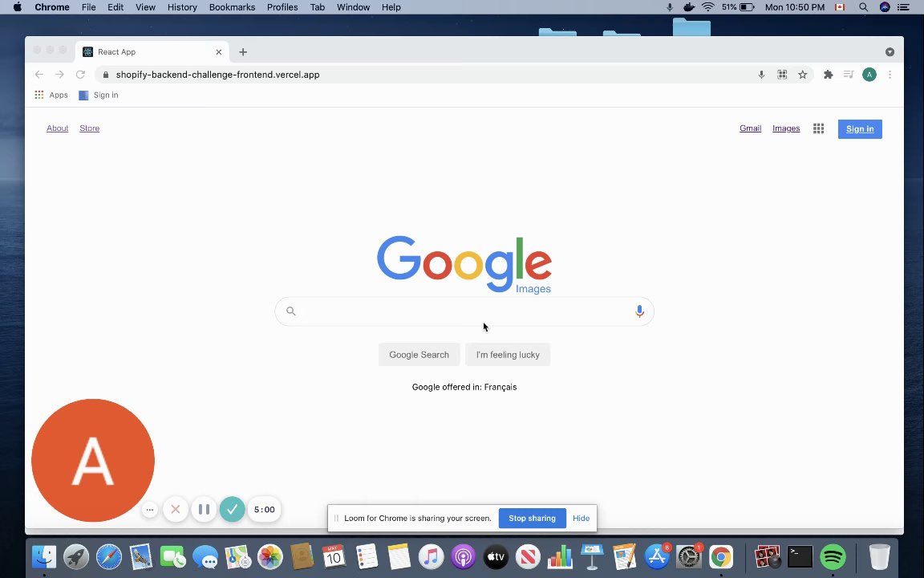Open the Trash in the Dock

point(879,556)
